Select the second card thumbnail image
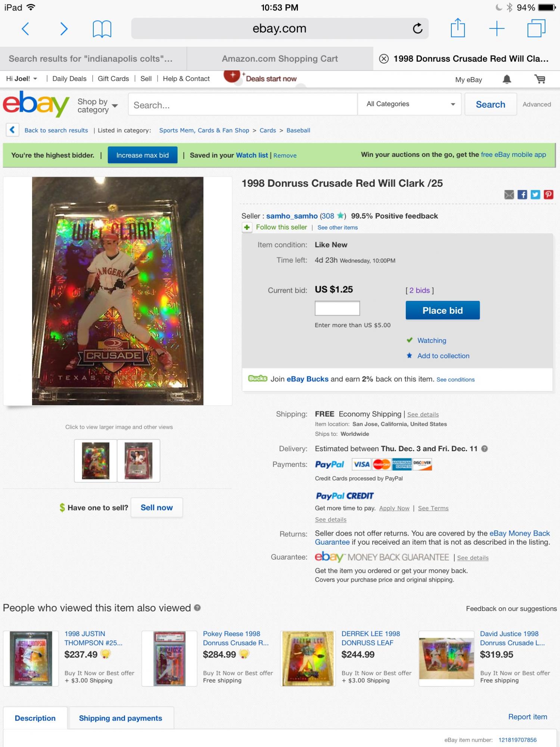560x747 pixels. [x=139, y=461]
